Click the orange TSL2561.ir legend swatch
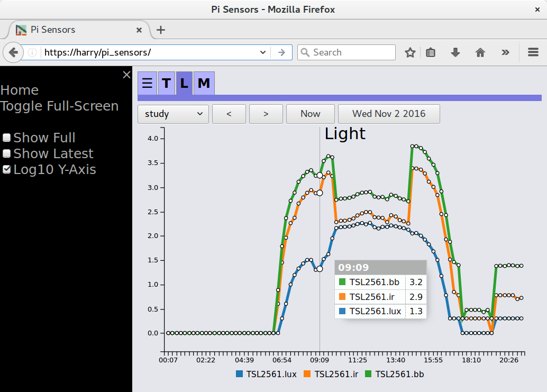The width and height of the screenshot is (547, 392). [x=307, y=374]
